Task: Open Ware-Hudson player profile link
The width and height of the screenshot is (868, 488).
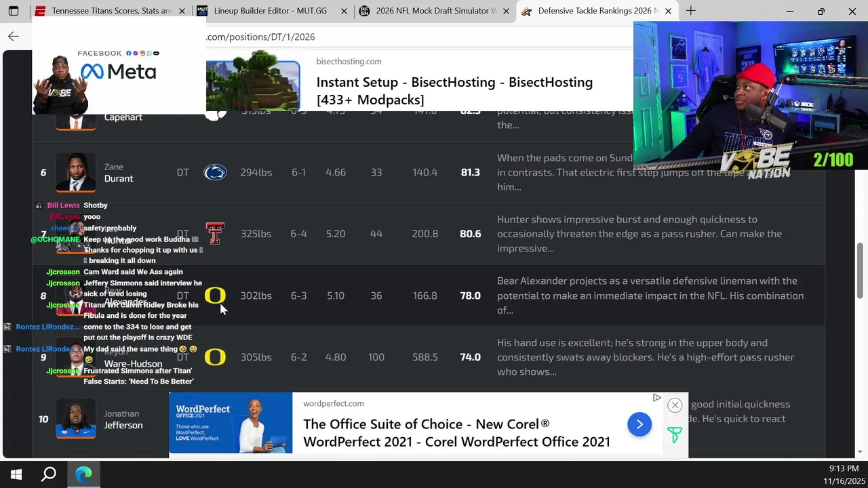Action: 133,363
